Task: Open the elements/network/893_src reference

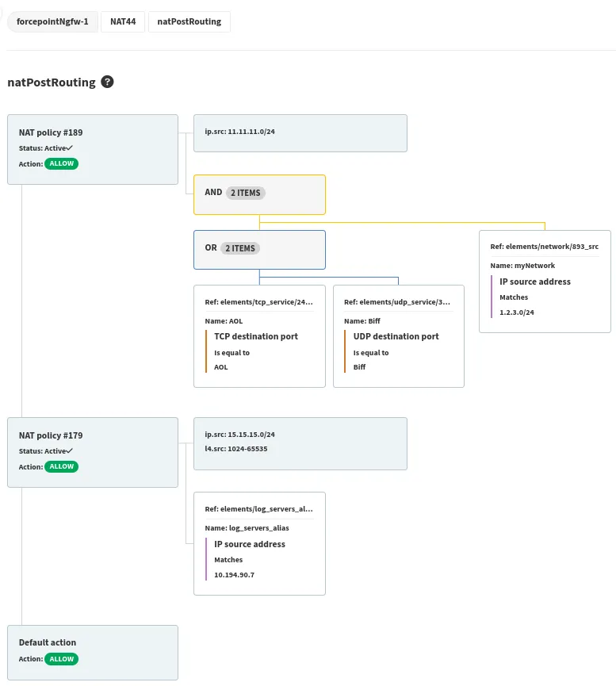Action: click(544, 247)
